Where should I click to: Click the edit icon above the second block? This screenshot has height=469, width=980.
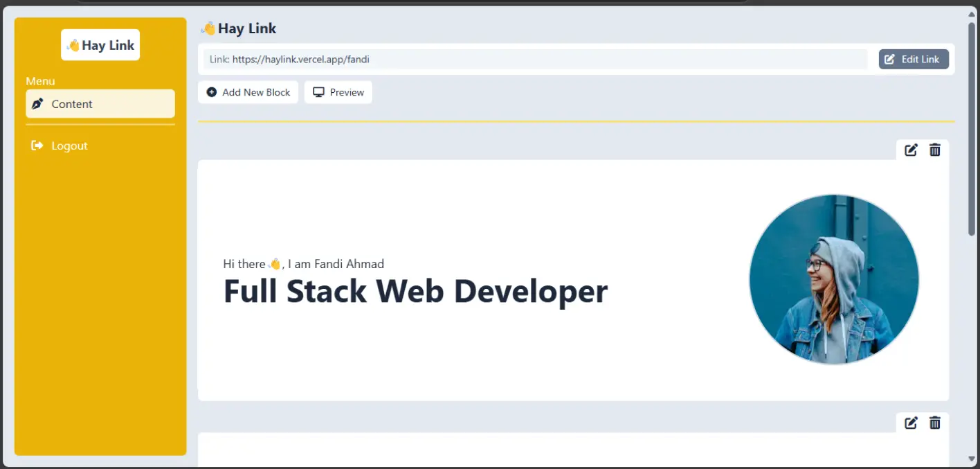pos(911,423)
